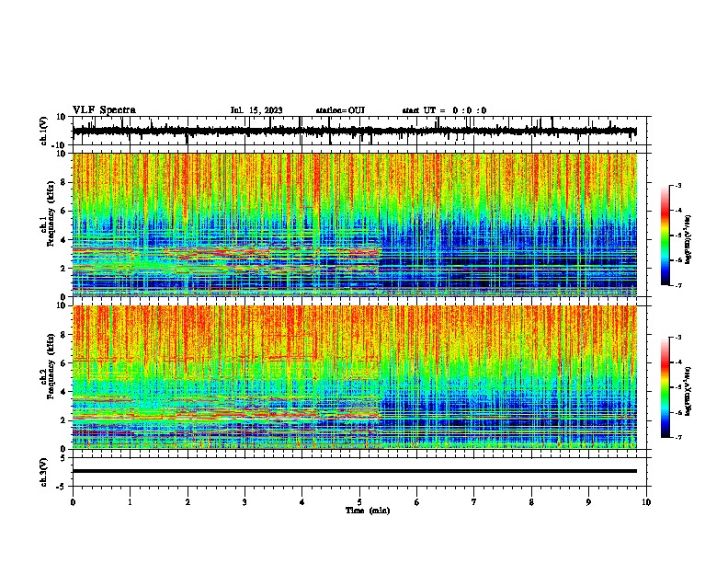The image size is (728, 563).
Task: Click time axis tick label "7"
Action: click(474, 502)
